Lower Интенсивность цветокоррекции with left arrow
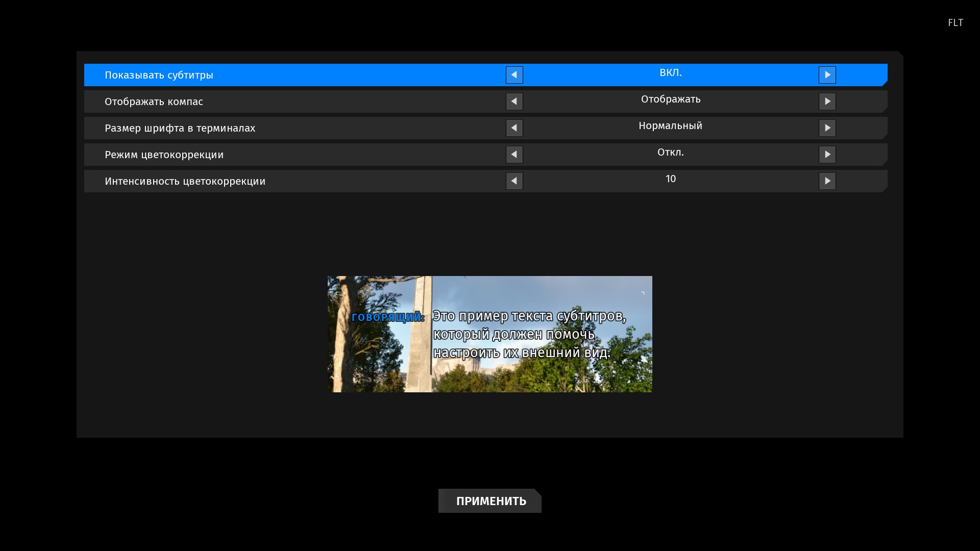Screen dimensions: 980x551 (514, 181)
